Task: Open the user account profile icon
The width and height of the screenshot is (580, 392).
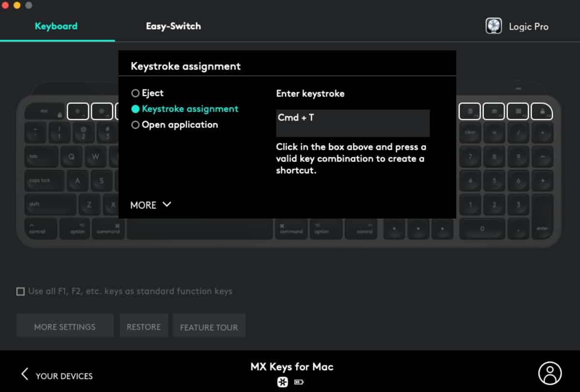Action: pyautogui.click(x=550, y=373)
